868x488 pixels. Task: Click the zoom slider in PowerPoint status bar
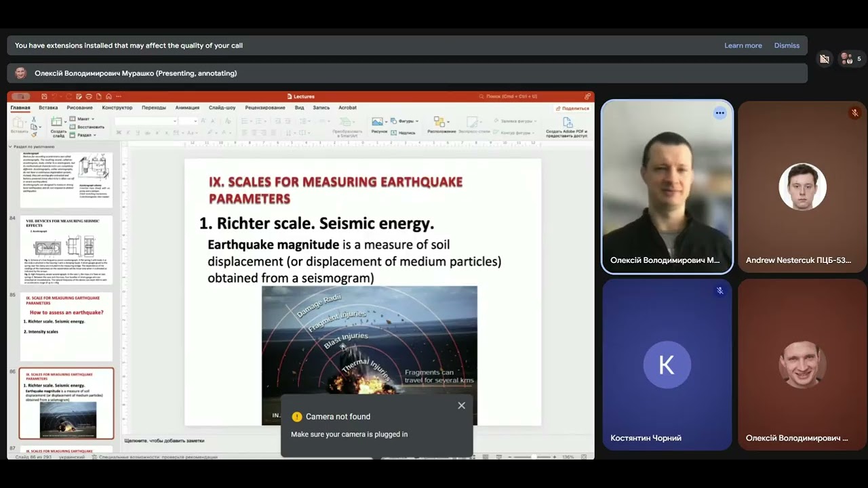point(534,457)
